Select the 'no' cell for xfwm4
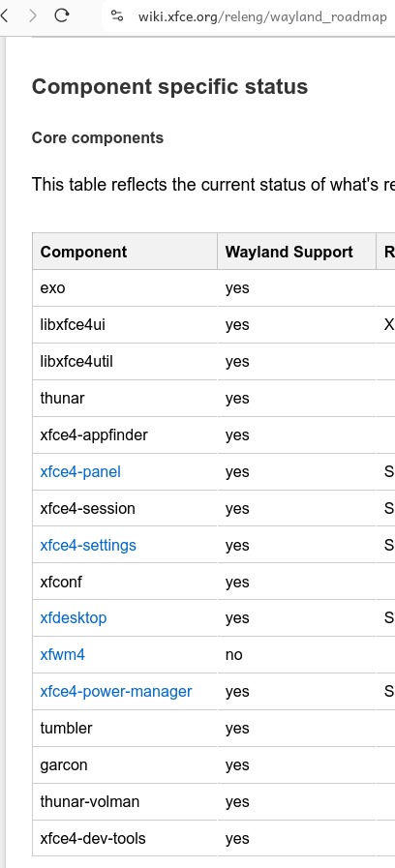This screenshot has width=395, height=868. tap(296, 655)
